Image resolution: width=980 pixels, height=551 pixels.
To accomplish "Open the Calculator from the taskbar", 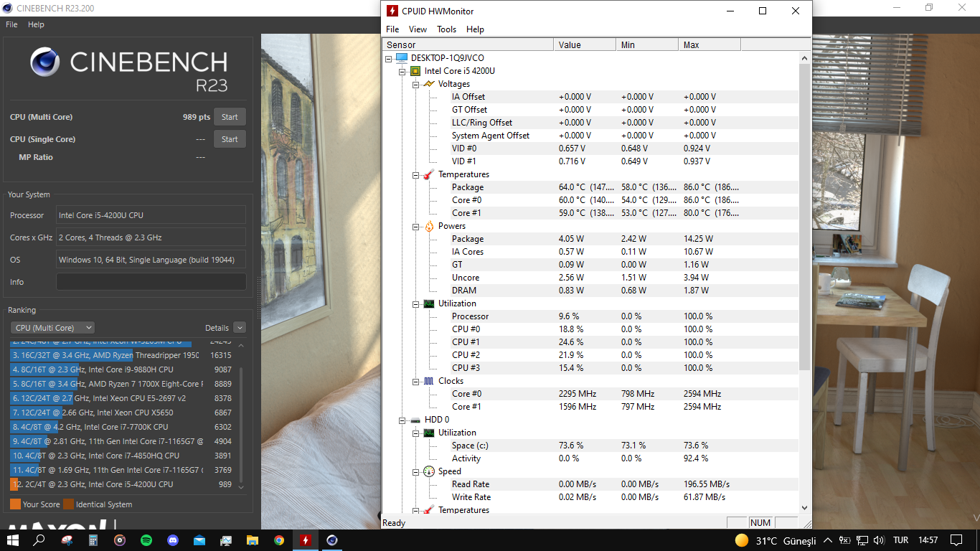I will 93,540.
